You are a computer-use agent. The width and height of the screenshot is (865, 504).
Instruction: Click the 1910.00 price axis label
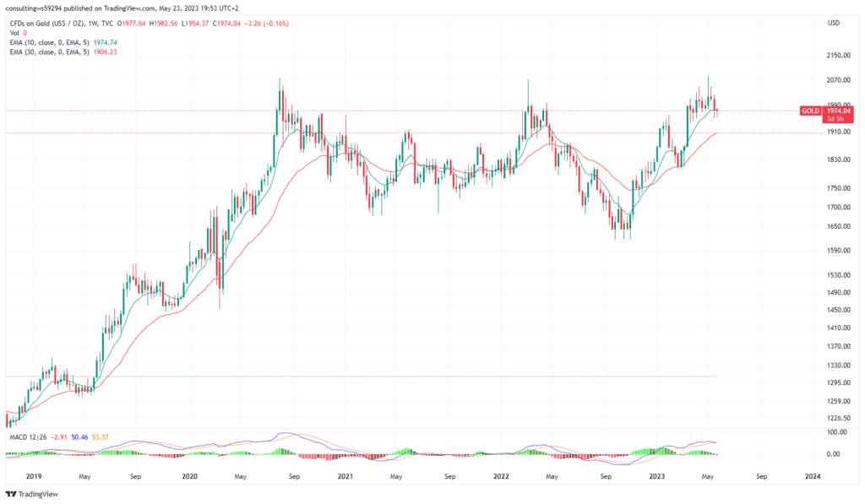pos(838,133)
